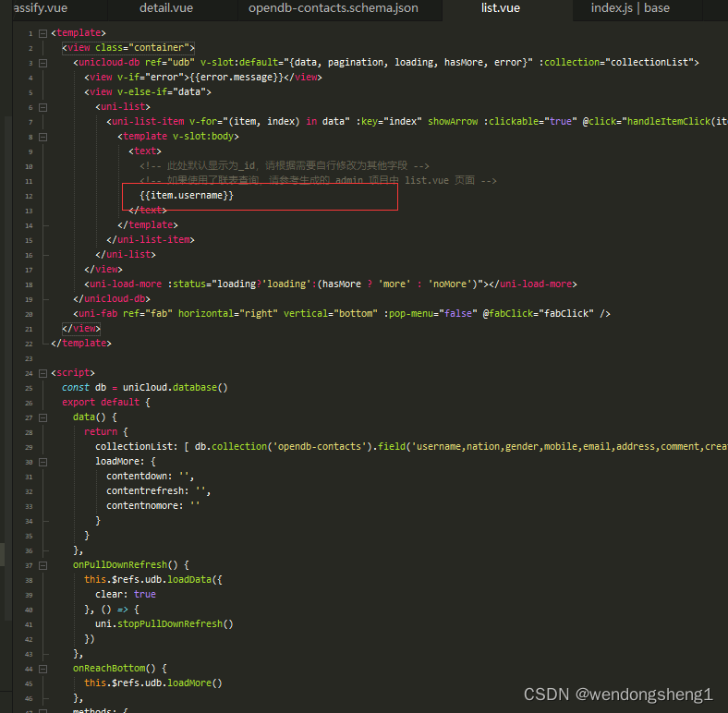
Task: Click the view class="container" tag on line 2
Action: tap(128, 48)
